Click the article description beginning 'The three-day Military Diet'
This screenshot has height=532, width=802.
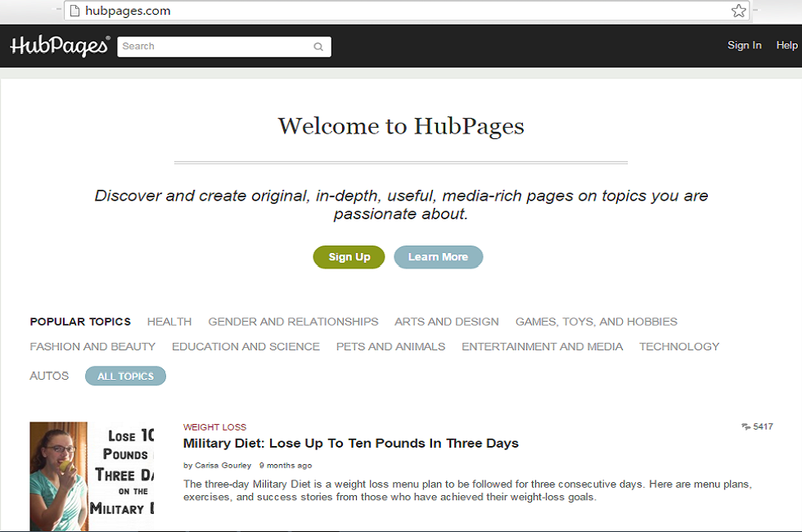[467, 490]
